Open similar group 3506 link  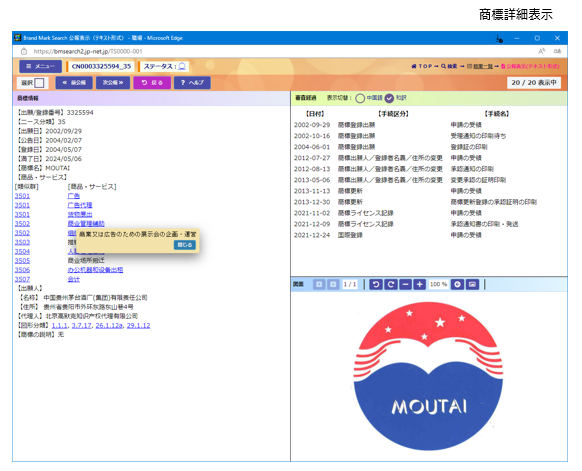coord(22,270)
